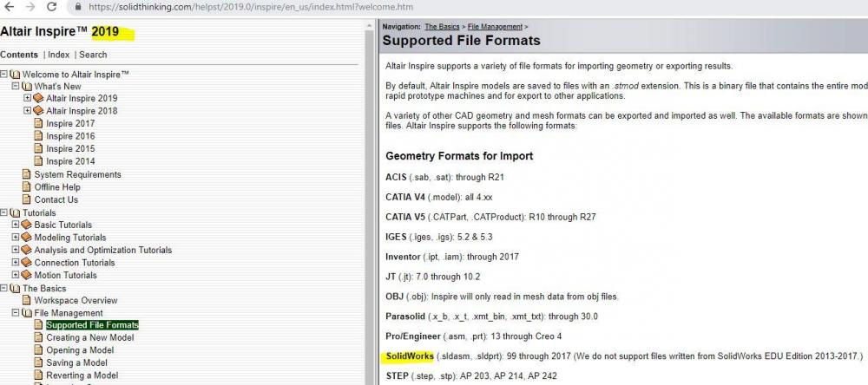Open the Saving a Model page
Image resolution: width=868 pixels, height=385 pixels.
[x=77, y=362]
